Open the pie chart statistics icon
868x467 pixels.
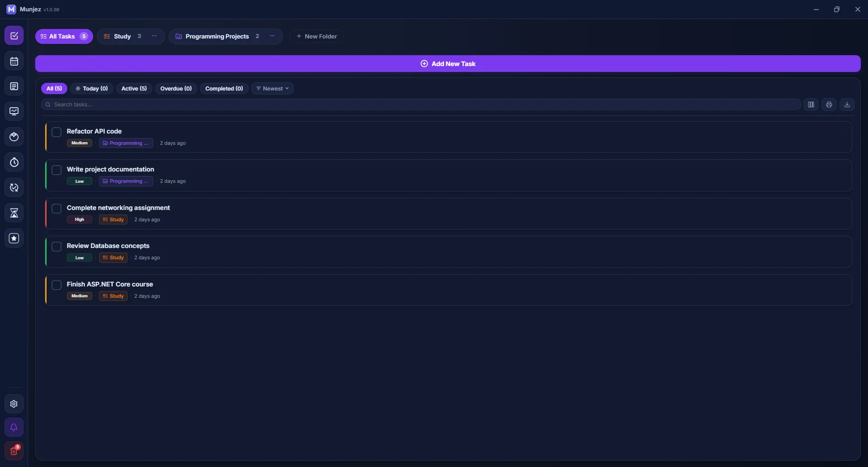(14, 137)
